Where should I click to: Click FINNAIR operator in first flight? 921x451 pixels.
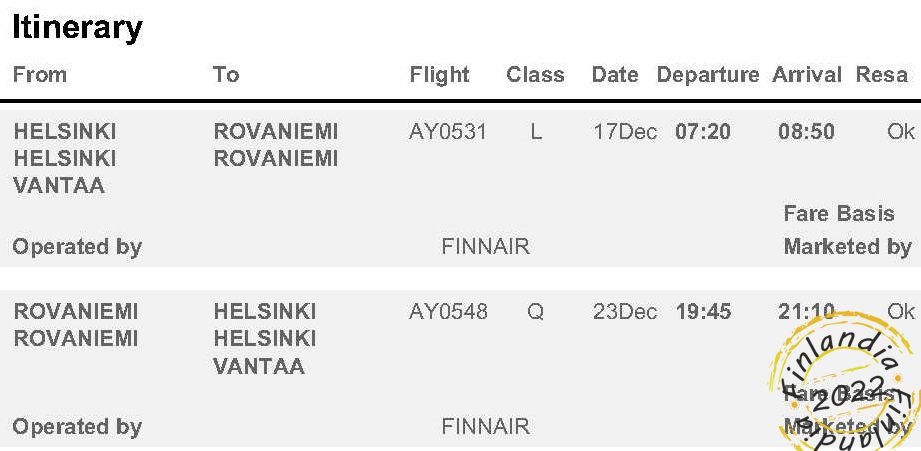coord(485,246)
